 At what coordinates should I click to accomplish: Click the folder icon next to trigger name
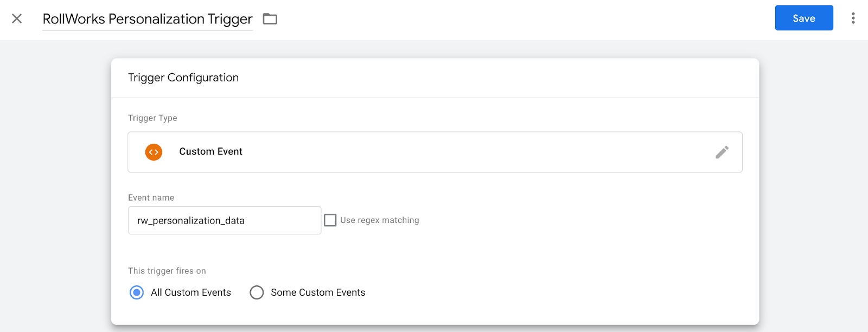[270, 19]
